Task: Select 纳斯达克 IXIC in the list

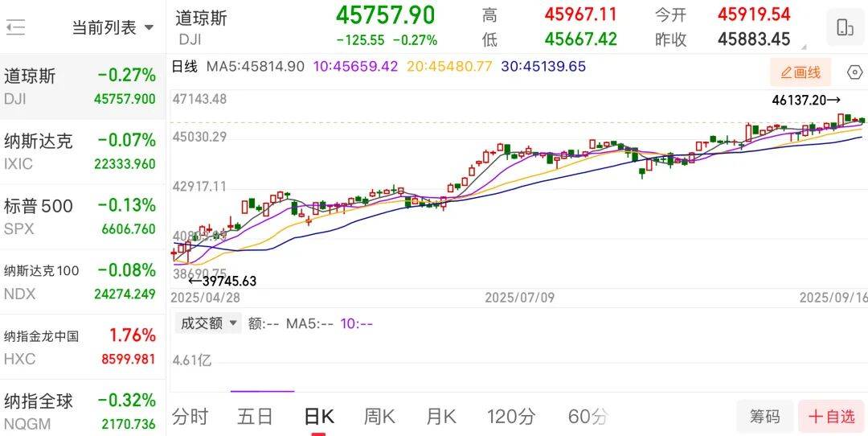Action: [x=83, y=152]
